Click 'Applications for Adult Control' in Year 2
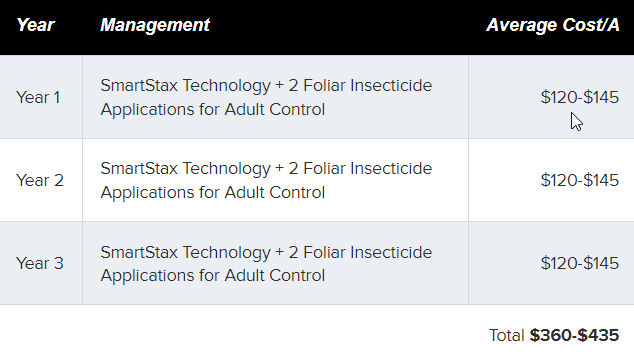 click(213, 193)
